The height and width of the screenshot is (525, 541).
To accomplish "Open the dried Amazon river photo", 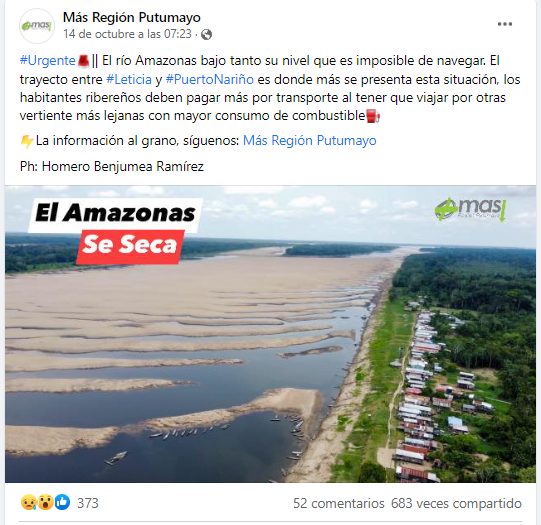I will coord(270,334).
